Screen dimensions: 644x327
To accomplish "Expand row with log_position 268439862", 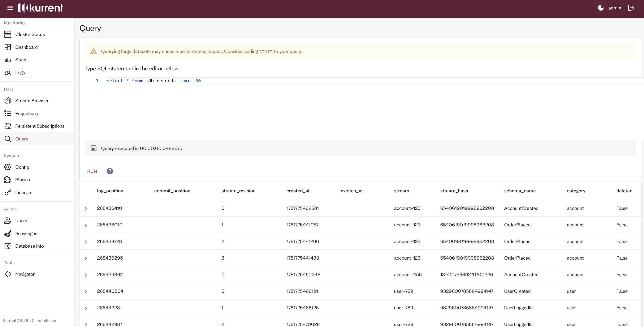I will pos(86,275).
